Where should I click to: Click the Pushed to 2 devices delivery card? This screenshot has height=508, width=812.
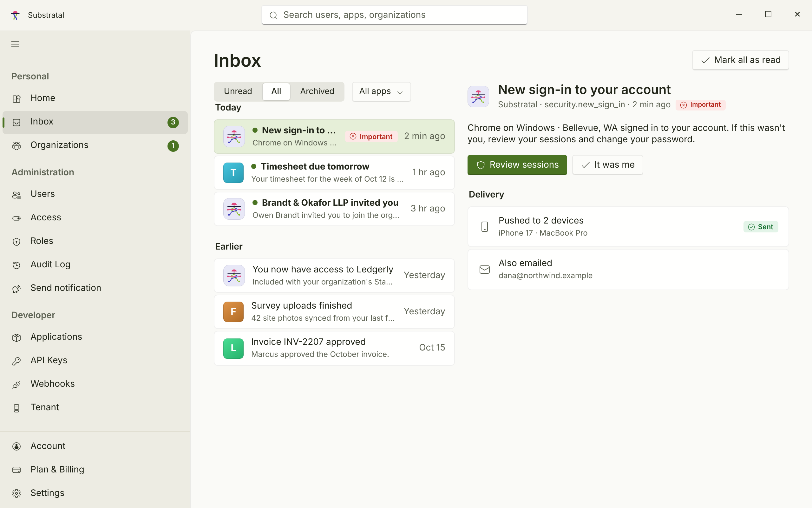point(628,227)
